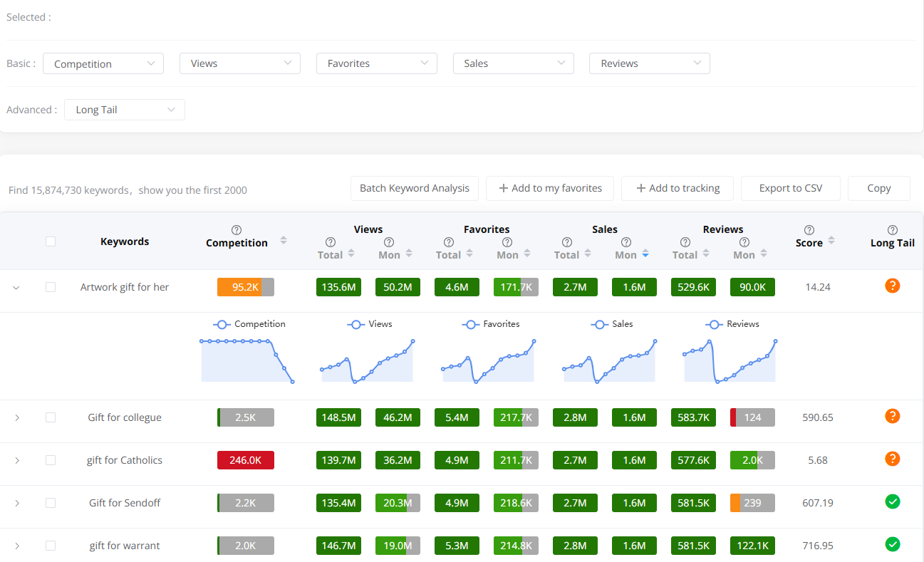Open help icon above Favorites Total
The image size is (924, 562).
448,242
